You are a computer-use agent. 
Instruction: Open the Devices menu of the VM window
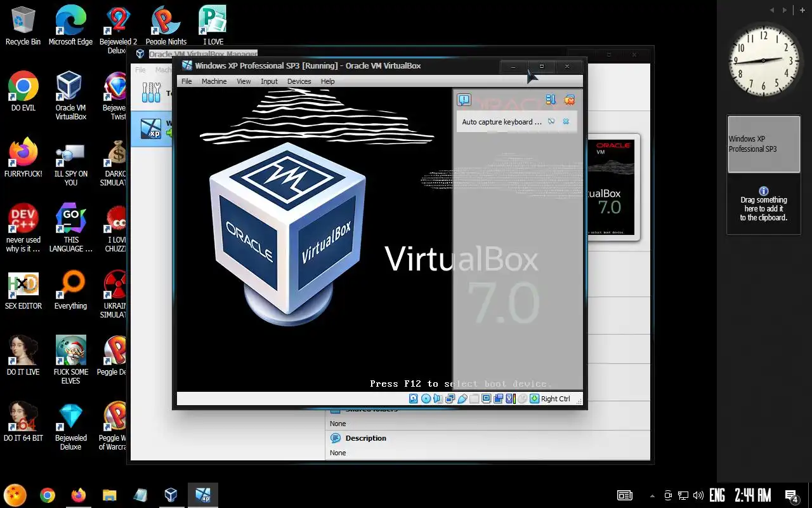tap(299, 81)
